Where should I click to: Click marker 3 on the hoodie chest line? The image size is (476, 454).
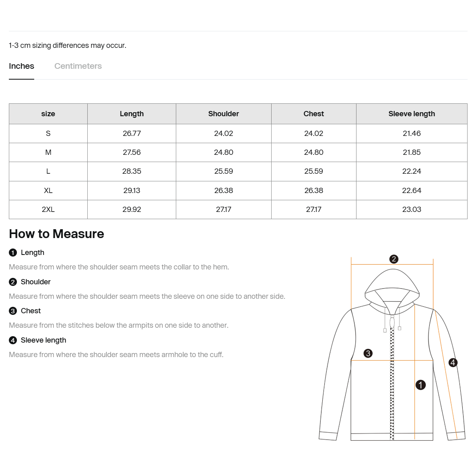pos(368,353)
